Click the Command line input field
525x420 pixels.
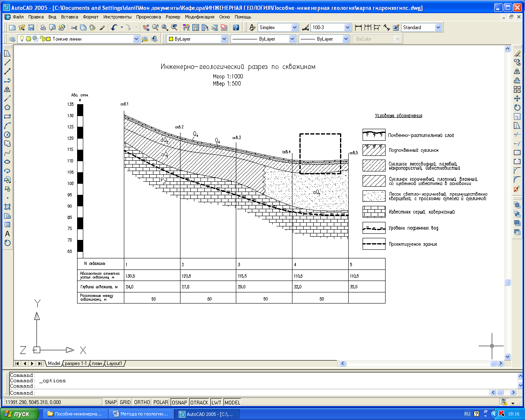point(249,393)
